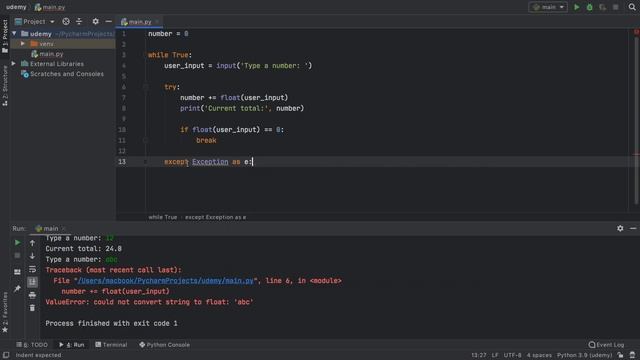Expand External Libraries node
Viewport: 640px width, 360px height.
(14, 64)
